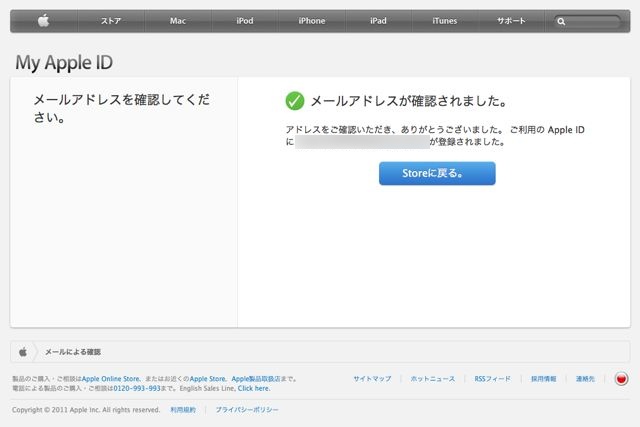Open the iPad navigation tab
Image resolution: width=640 pixels, height=427 pixels.
(x=378, y=21)
